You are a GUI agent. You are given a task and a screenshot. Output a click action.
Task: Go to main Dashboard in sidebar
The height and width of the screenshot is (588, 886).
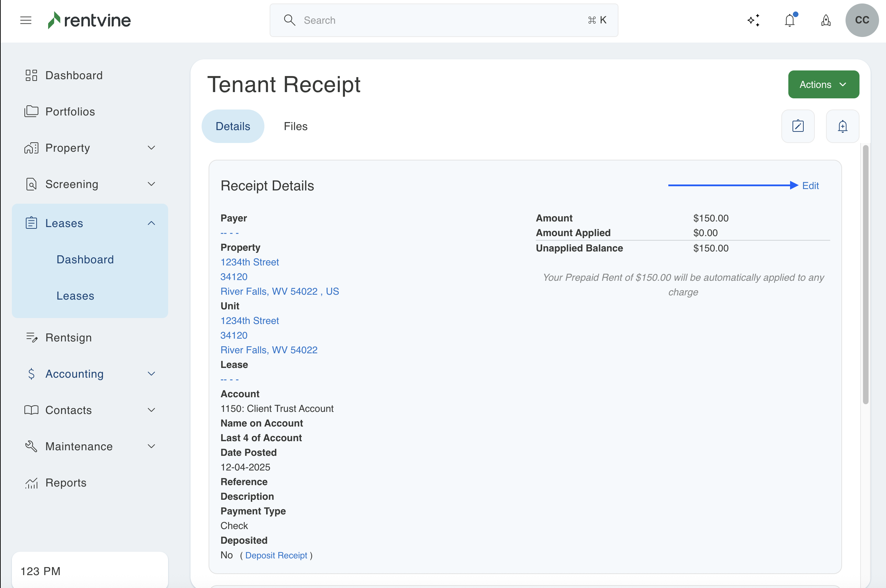pos(74,75)
